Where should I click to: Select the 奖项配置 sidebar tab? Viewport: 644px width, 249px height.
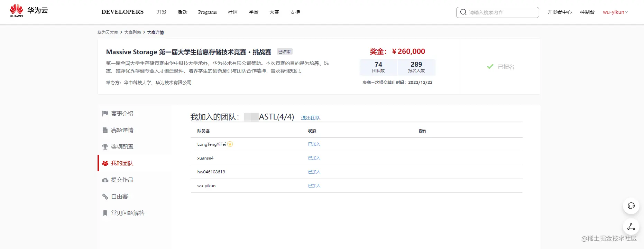[x=135, y=147]
